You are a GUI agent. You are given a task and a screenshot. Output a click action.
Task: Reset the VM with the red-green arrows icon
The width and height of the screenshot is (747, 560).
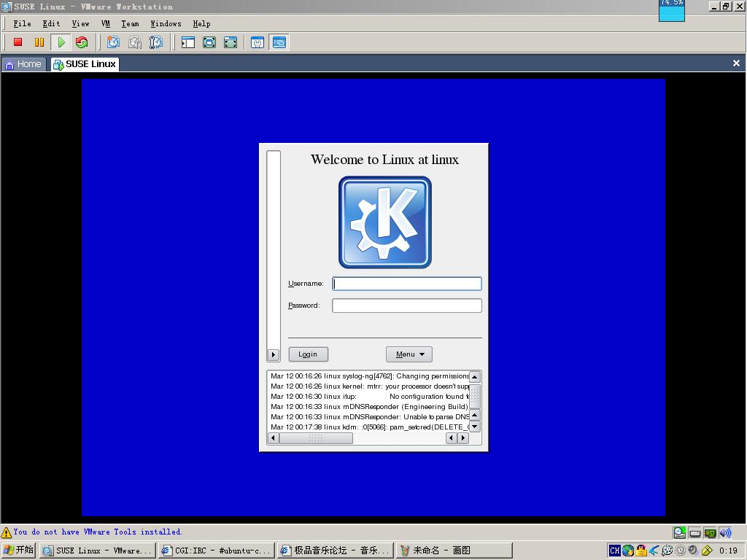[82, 42]
